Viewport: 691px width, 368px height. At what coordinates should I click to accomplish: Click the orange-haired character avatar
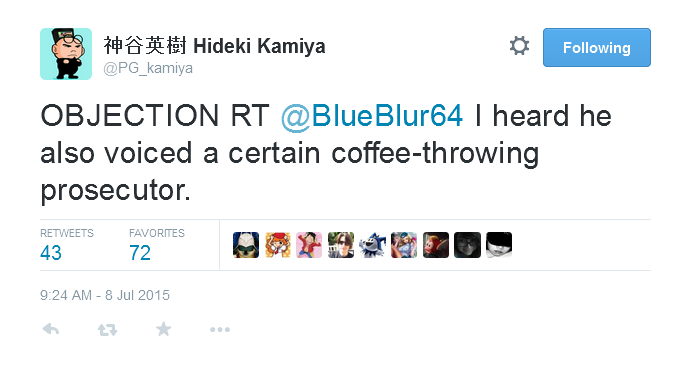(278, 245)
